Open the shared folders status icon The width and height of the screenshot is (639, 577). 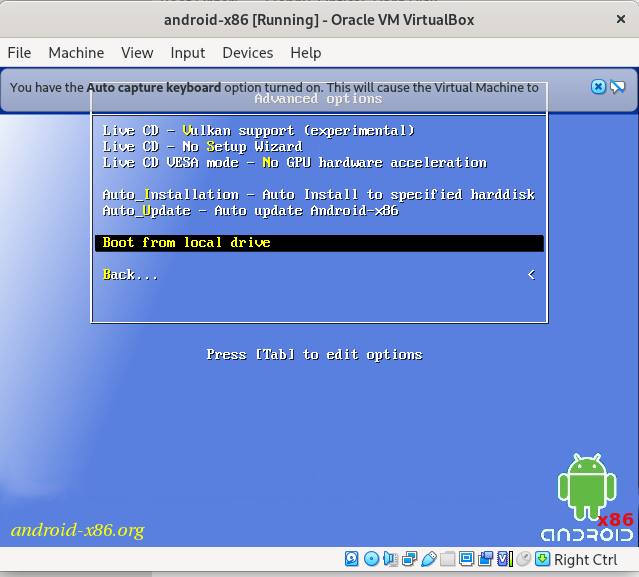(447, 559)
